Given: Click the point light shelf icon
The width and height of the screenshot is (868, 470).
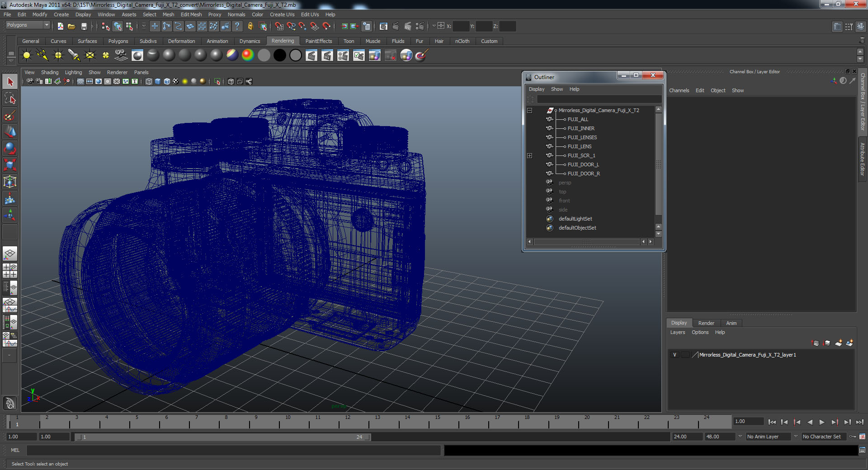Looking at the screenshot, I should [58, 55].
